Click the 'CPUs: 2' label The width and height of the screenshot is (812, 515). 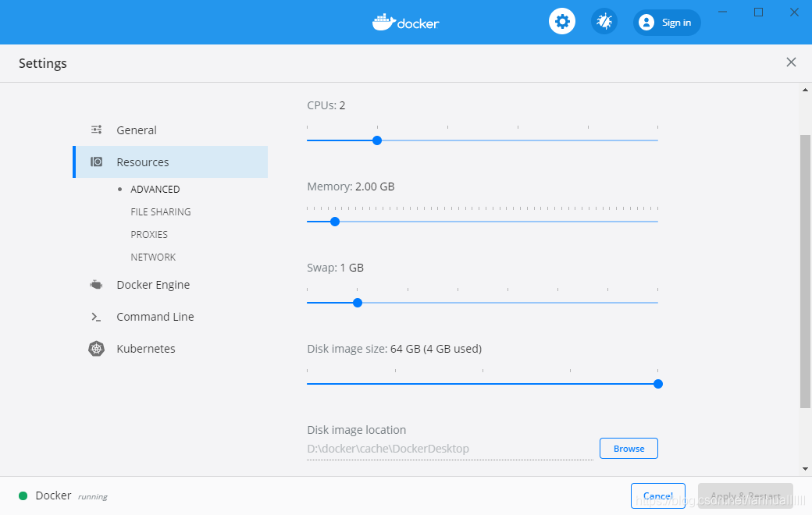point(326,105)
